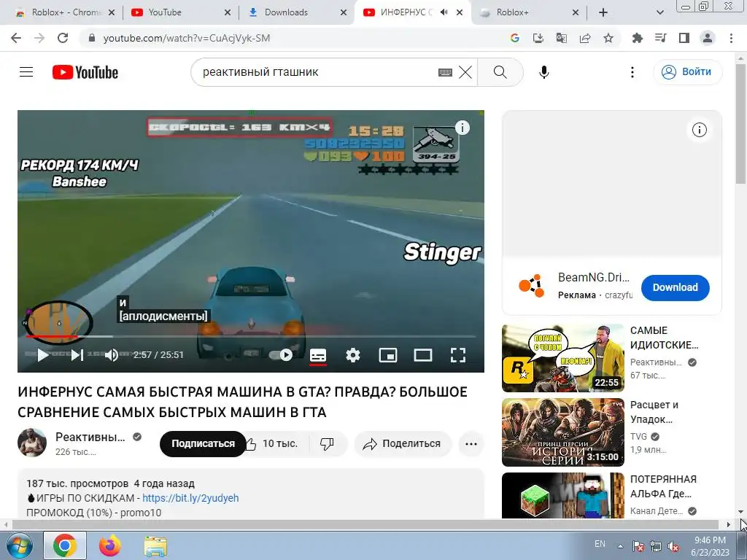Image resolution: width=747 pixels, height=560 pixels.
Task: Enable theater mode
Action: 423,355
